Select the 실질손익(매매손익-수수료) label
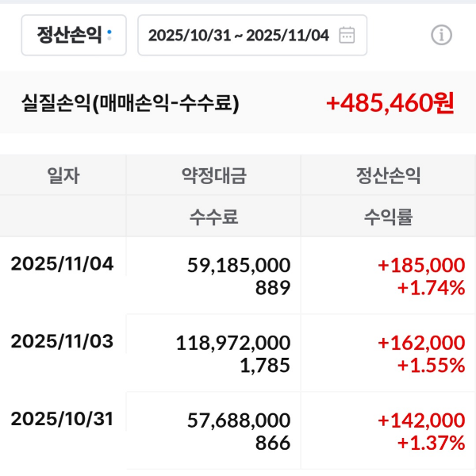 (131, 102)
